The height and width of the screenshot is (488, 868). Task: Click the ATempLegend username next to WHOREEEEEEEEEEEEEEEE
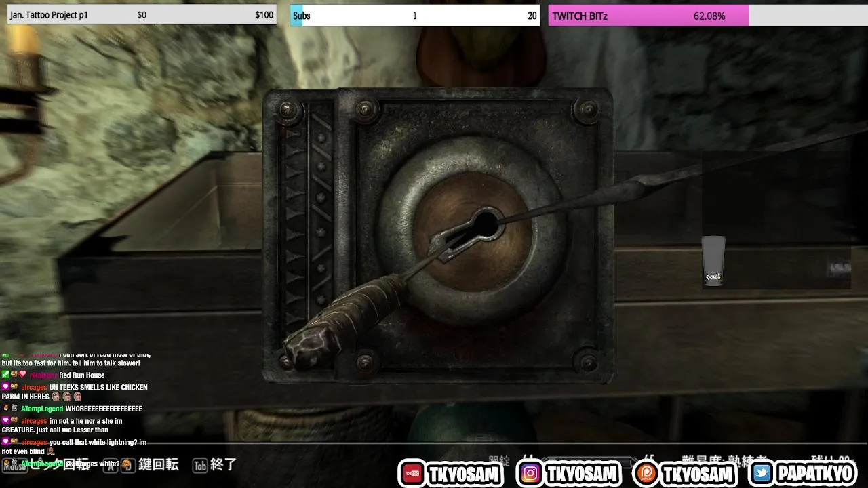42,409
